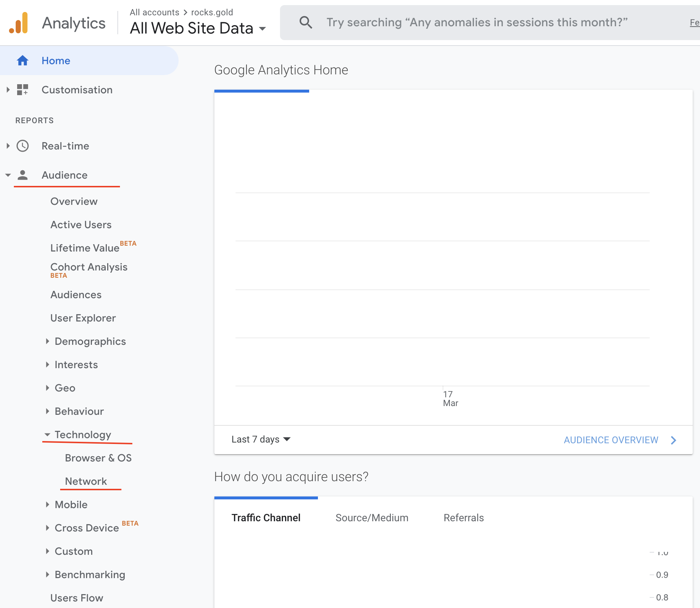This screenshot has height=608, width=700.
Task: Click the search magnifying glass icon
Action: [306, 23]
